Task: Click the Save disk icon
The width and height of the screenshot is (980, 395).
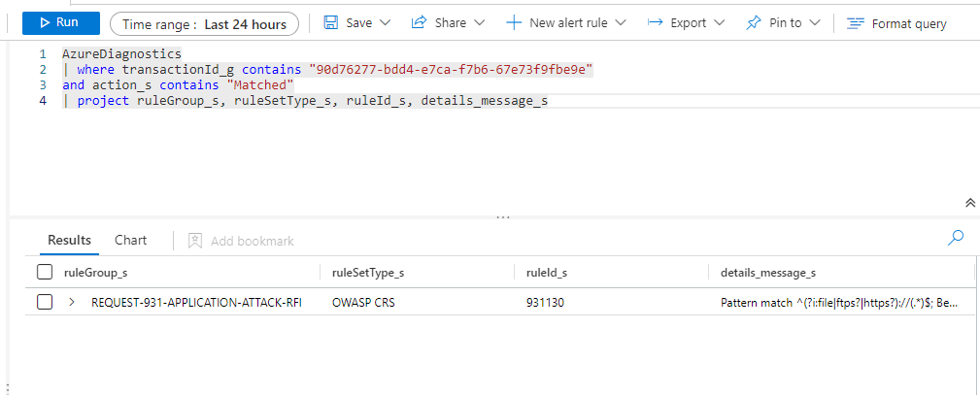Action: (x=331, y=23)
